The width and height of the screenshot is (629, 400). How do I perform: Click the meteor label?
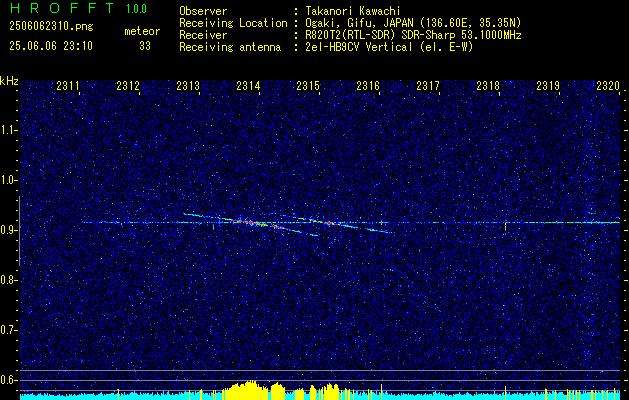(142, 31)
